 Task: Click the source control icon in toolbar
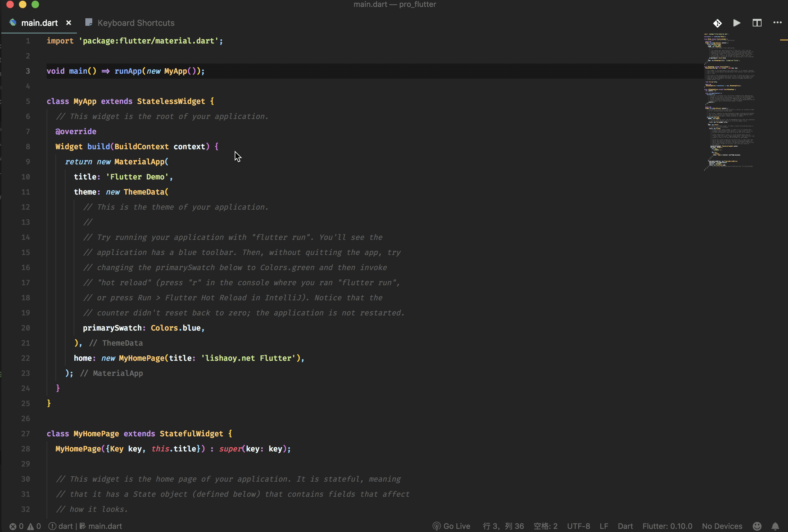coord(717,23)
